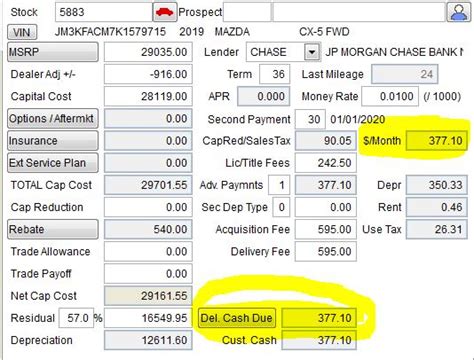Click the APR field 0.000
This screenshot has height=360, width=474.
point(264,96)
